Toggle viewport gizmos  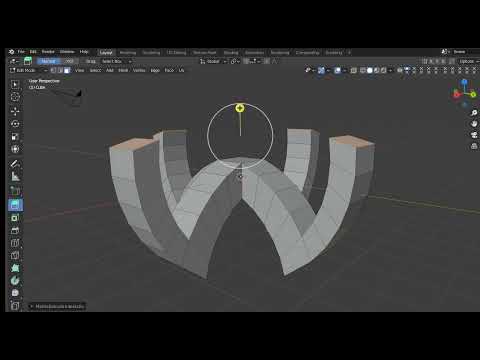coord(321,70)
